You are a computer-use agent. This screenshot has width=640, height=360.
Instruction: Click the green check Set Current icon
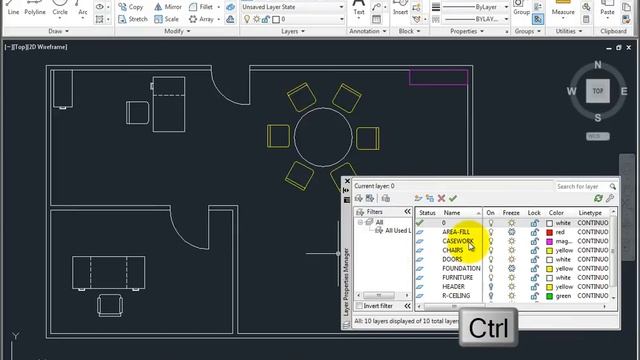click(x=453, y=198)
